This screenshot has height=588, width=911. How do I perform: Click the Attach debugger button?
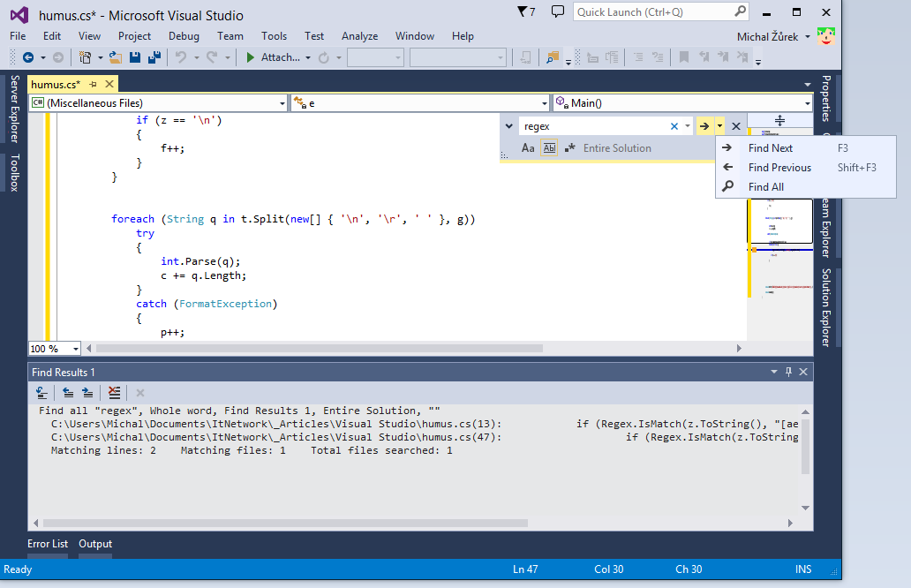pos(279,57)
